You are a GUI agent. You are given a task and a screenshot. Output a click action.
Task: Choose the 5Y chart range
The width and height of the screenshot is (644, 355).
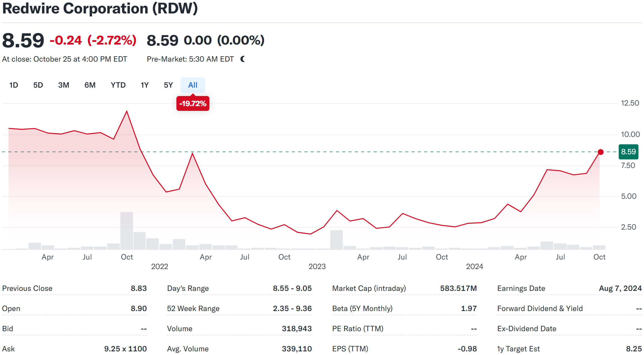coord(168,85)
